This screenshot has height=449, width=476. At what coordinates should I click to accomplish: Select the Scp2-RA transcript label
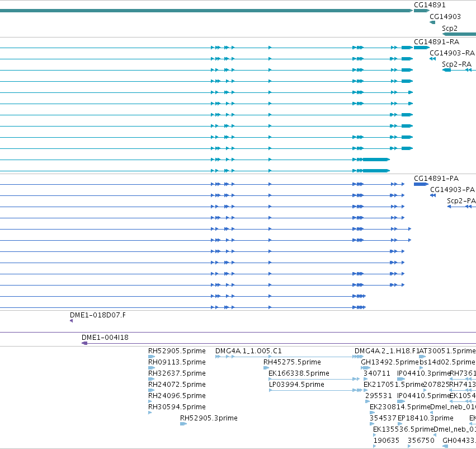[x=456, y=64]
